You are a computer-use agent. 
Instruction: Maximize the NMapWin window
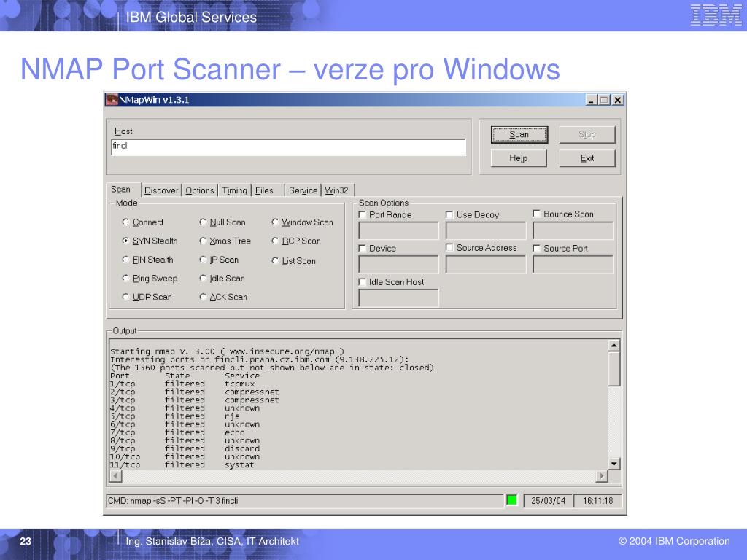pyautogui.click(x=604, y=100)
